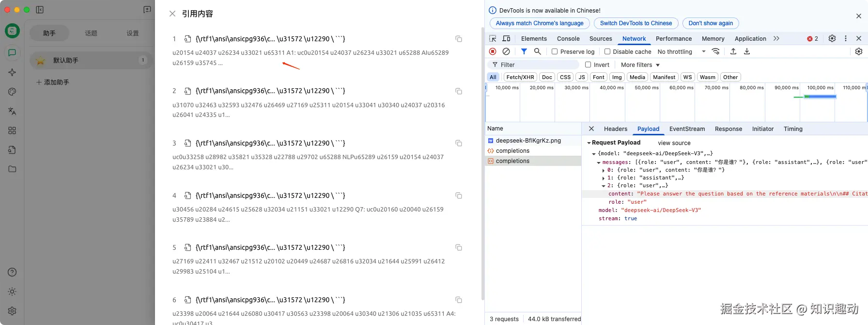Open the Headers tab of the request
Image resolution: width=868 pixels, height=325 pixels.
click(616, 129)
